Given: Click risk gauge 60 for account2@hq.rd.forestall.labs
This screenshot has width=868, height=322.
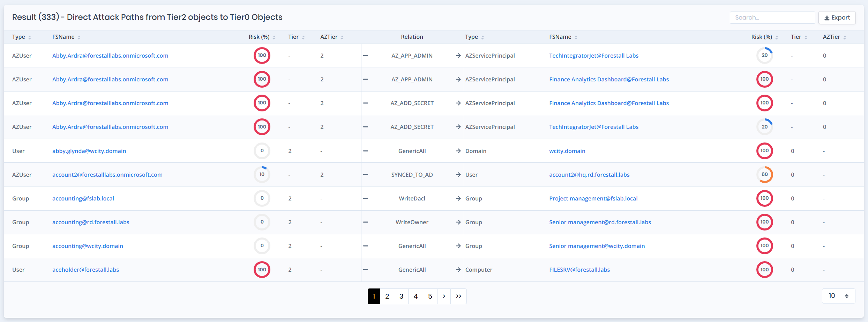Looking at the screenshot, I should (x=764, y=175).
